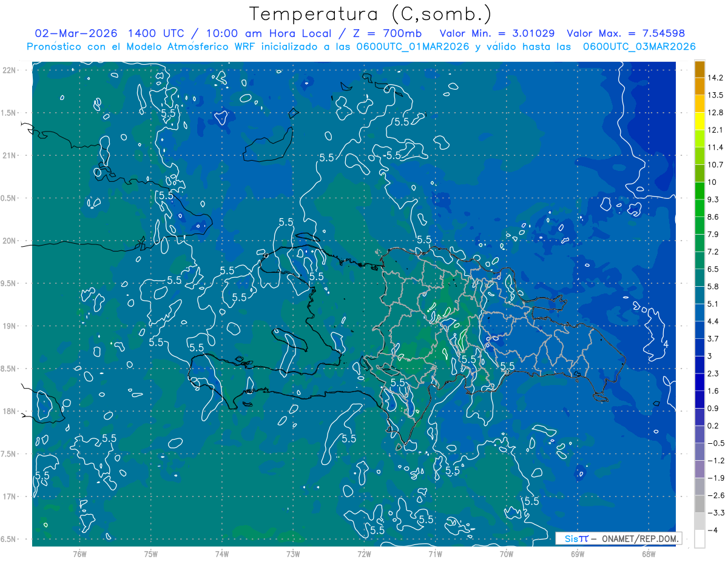The image size is (728, 562).
Task: Select Valor Max. = 7.54598 text
Action: pos(626,33)
